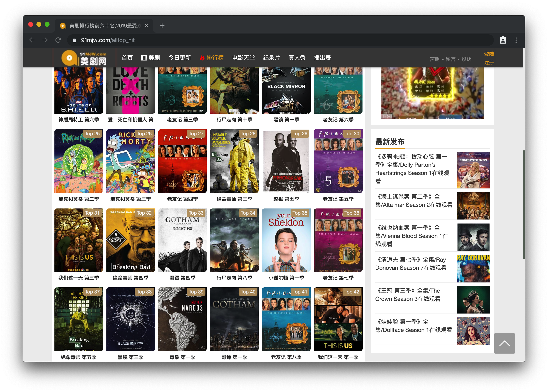The height and width of the screenshot is (392, 548).
Task: Open a new tab with plus button
Action: [x=162, y=26]
